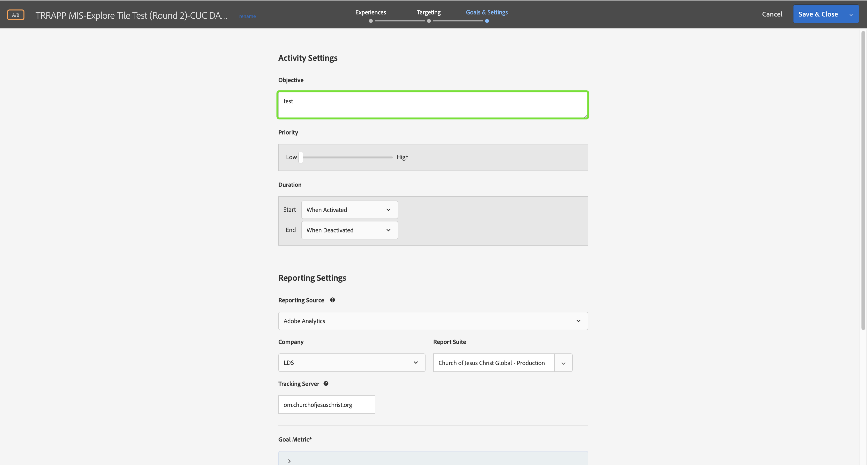Click the A/B activity type badge
This screenshot has height=465, width=868.
(x=15, y=15)
